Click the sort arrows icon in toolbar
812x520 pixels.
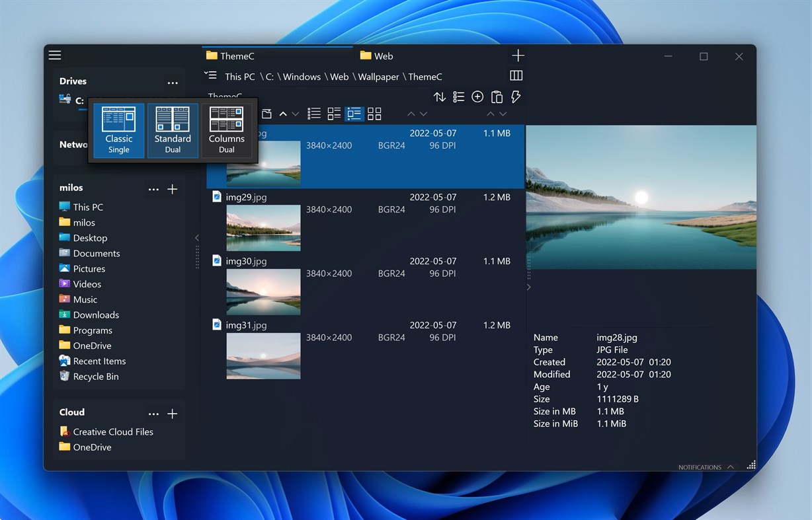click(x=439, y=97)
